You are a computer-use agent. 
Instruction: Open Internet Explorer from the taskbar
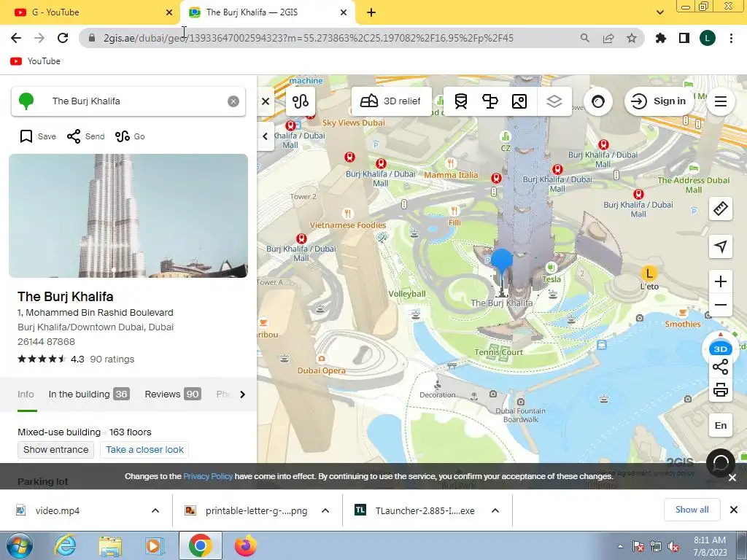(65, 545)
